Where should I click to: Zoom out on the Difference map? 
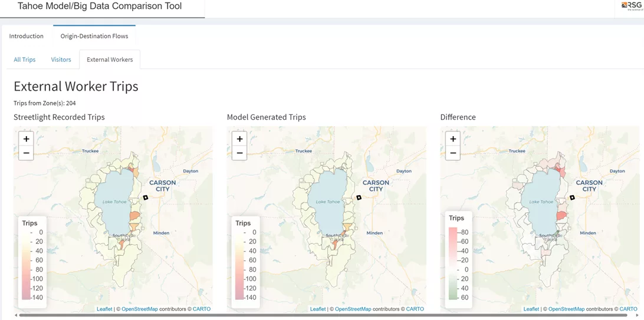click(453, 153)
